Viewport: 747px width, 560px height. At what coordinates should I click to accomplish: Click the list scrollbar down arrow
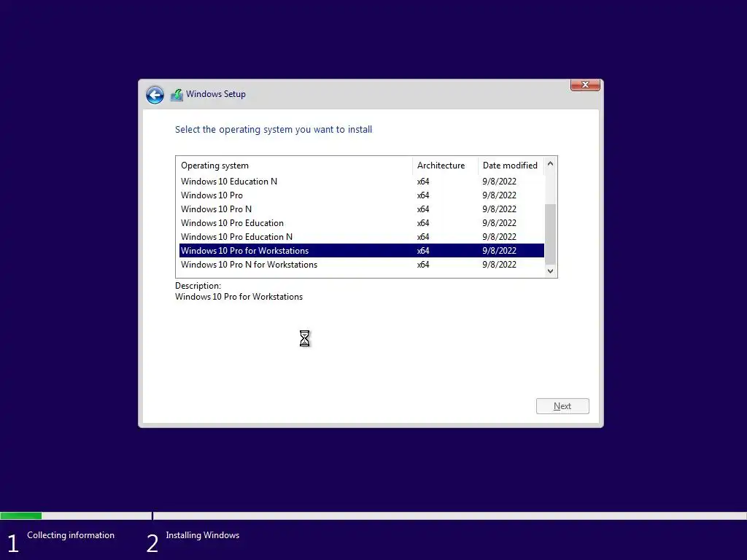(550, 271)
